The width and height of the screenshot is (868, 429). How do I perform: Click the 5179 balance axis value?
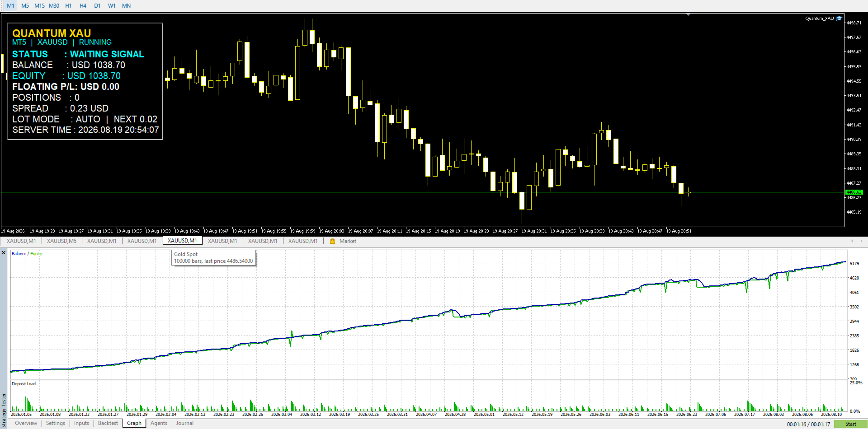(x=854, y=264)
